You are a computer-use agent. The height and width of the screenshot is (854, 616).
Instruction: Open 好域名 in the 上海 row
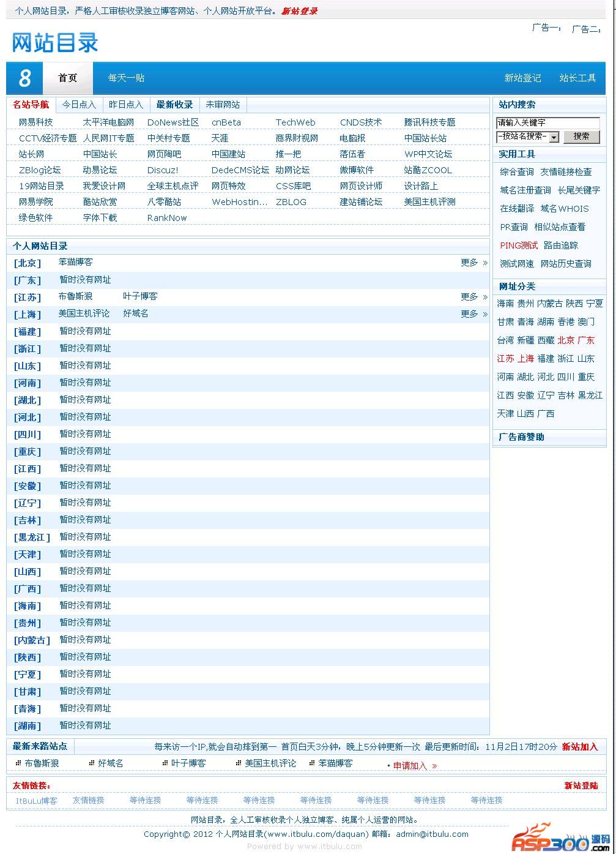[136, 313]
